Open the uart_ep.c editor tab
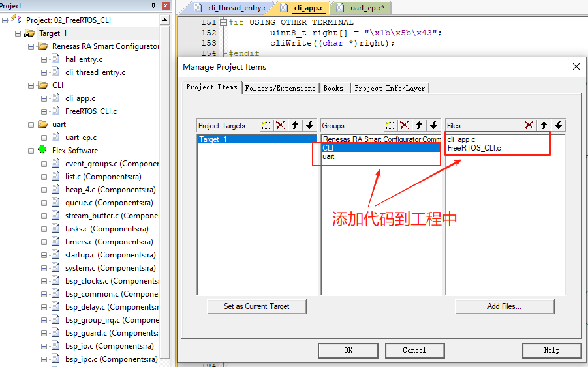588x367 pixels. pos(362,8)
